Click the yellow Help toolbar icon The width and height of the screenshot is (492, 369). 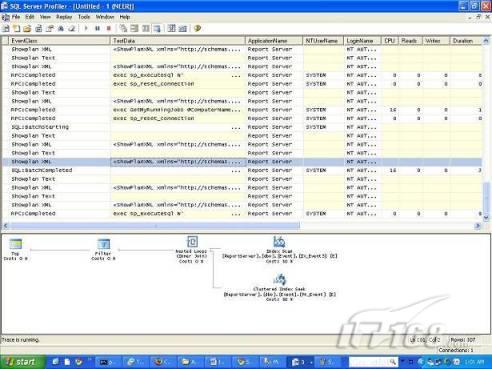(197, 29)
